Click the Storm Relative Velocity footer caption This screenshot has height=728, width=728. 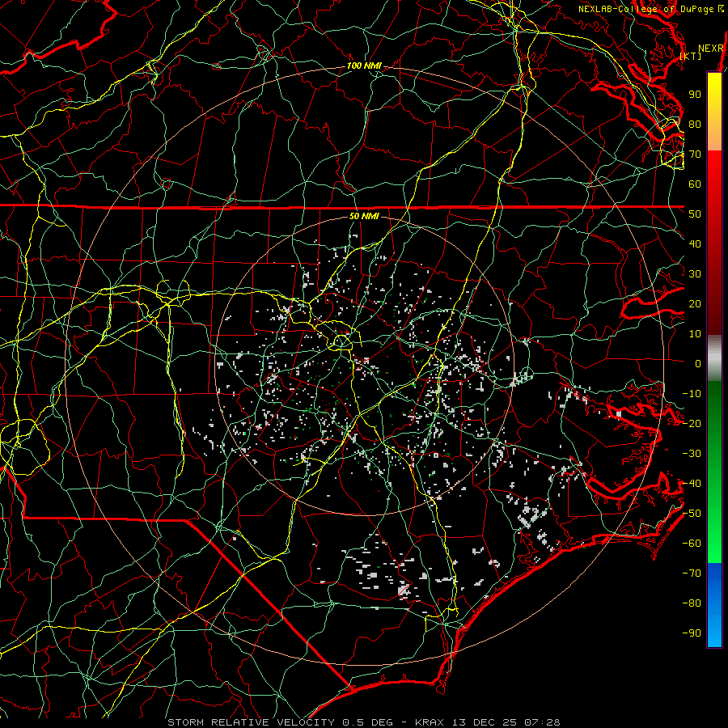click(363, 722)
